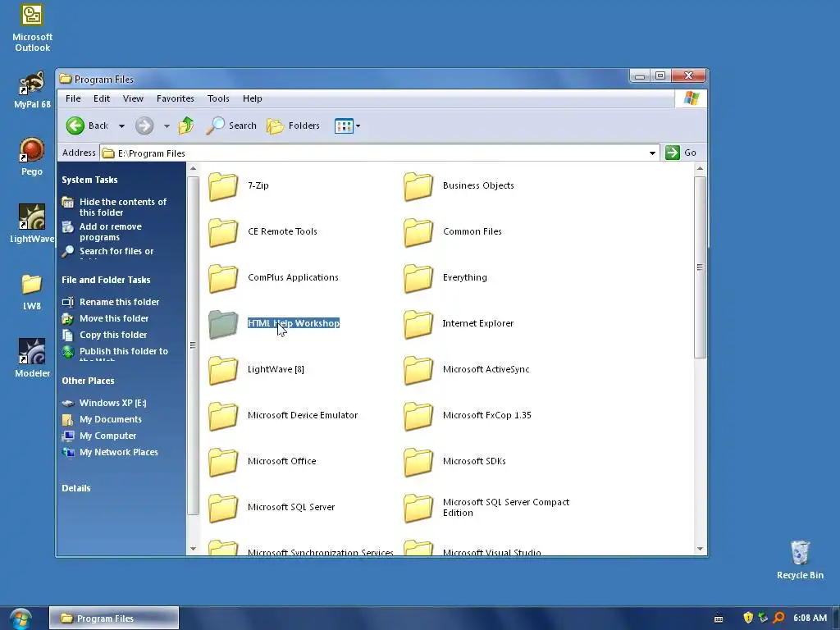840x630 pixels.
Task: Open the Edit menu
Action: pyautogui.click(x=101, y=98)
